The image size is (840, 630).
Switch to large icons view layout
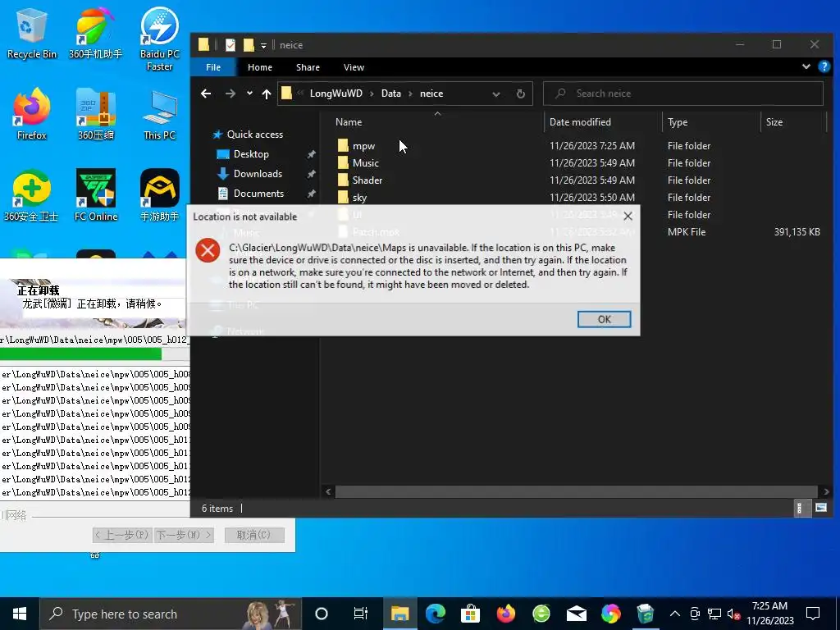820,508
